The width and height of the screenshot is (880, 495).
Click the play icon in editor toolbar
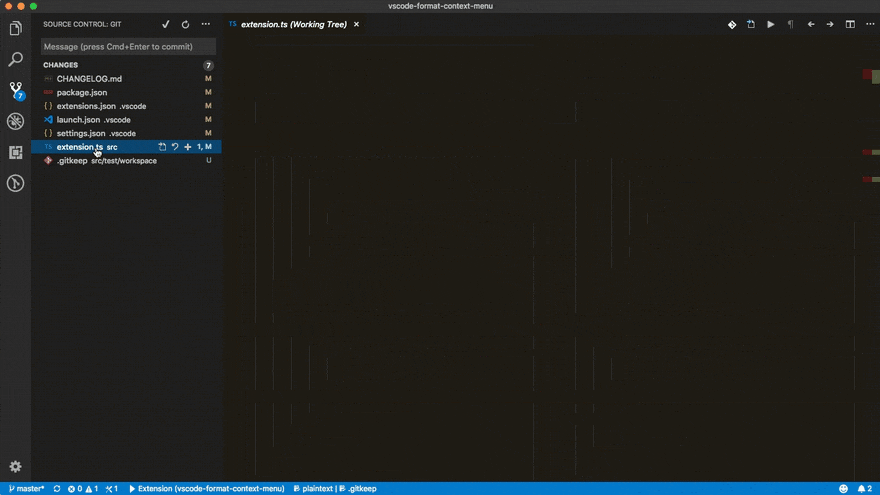771,24
